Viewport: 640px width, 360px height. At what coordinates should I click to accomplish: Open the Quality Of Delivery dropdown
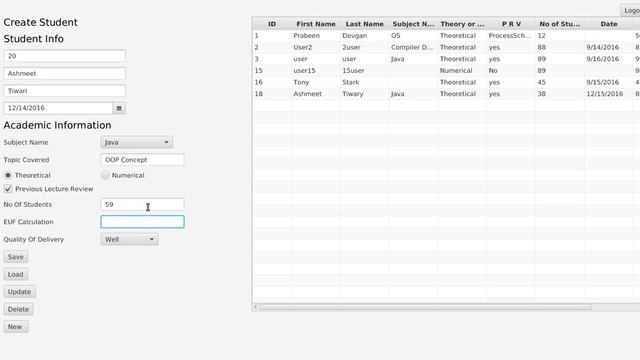click(x=129, y=239)
